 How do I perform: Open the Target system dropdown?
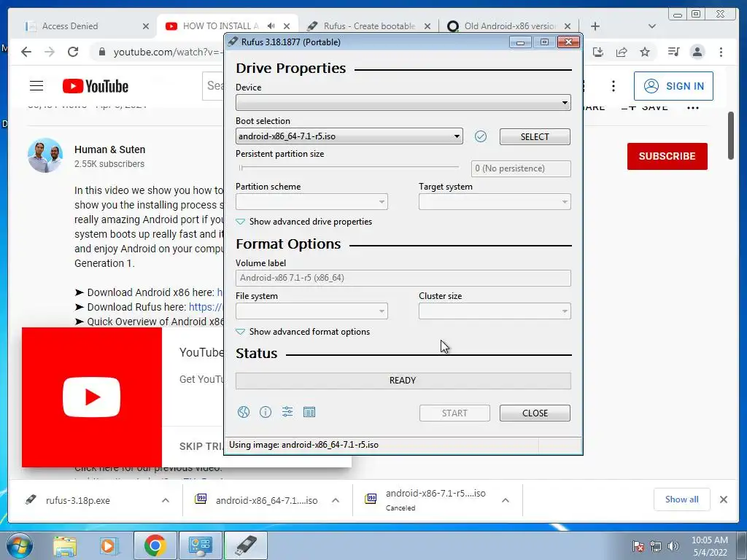(x=495, y=201)
